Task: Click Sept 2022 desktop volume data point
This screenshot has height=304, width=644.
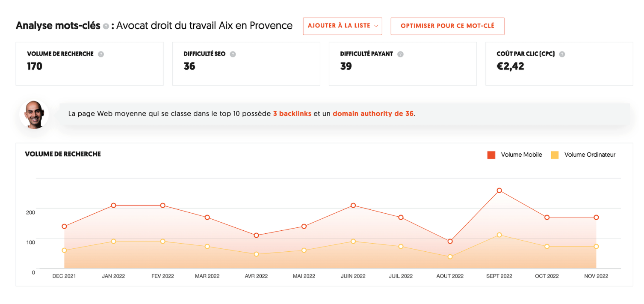Action: tap(499, 235)
